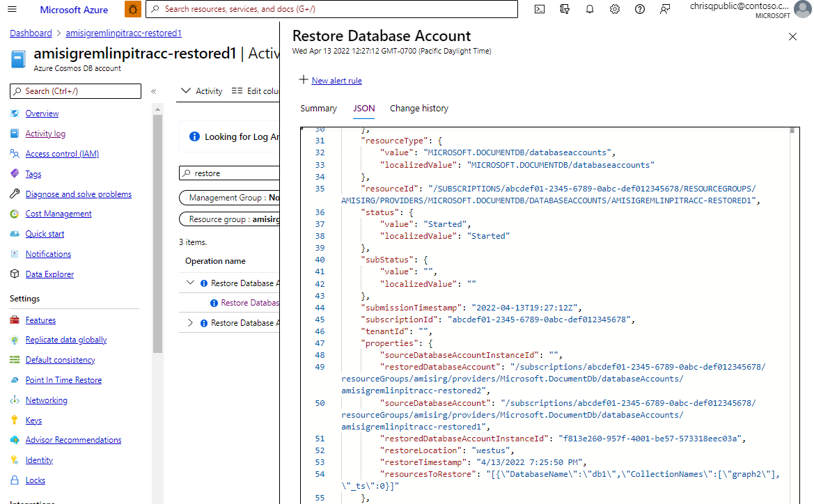
Task: Navigate back via the Dashboard breadcrumb
Action: (x=31, y=33)
